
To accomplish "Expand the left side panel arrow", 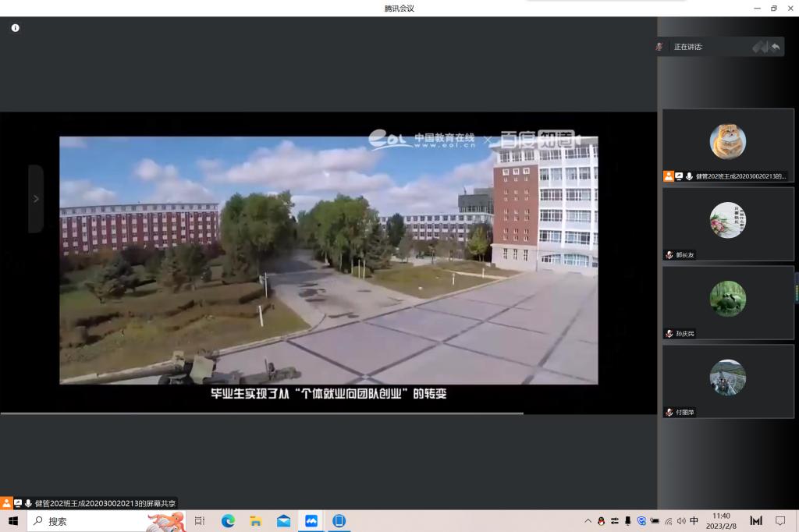I will coord(35,199).
